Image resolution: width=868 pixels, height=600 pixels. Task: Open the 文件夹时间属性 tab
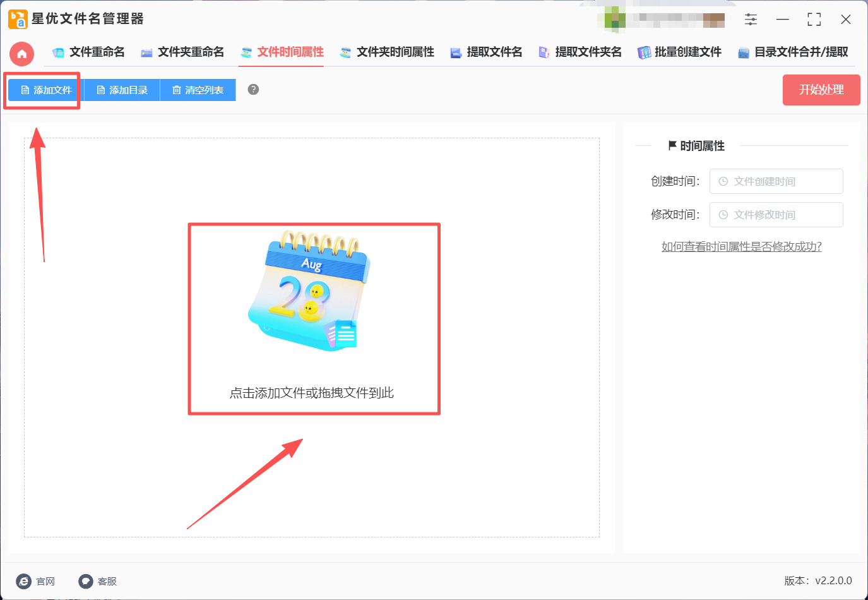coord(387,52)
